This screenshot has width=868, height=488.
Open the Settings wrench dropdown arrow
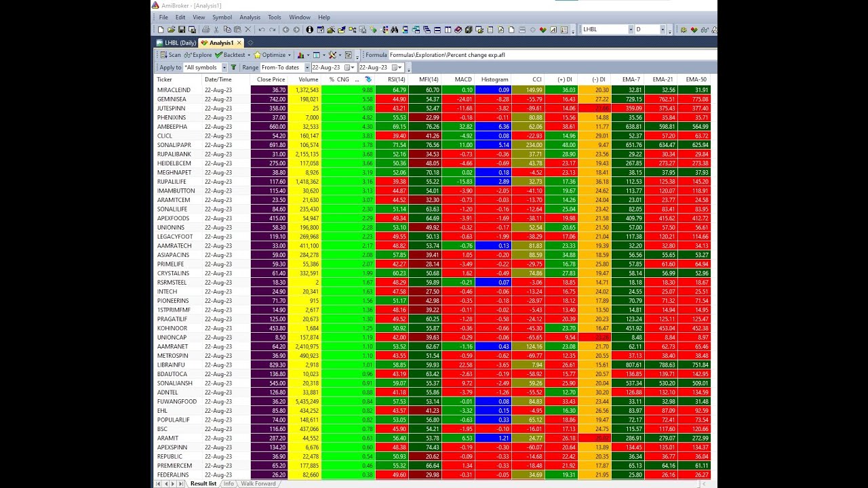pos(340,55)
